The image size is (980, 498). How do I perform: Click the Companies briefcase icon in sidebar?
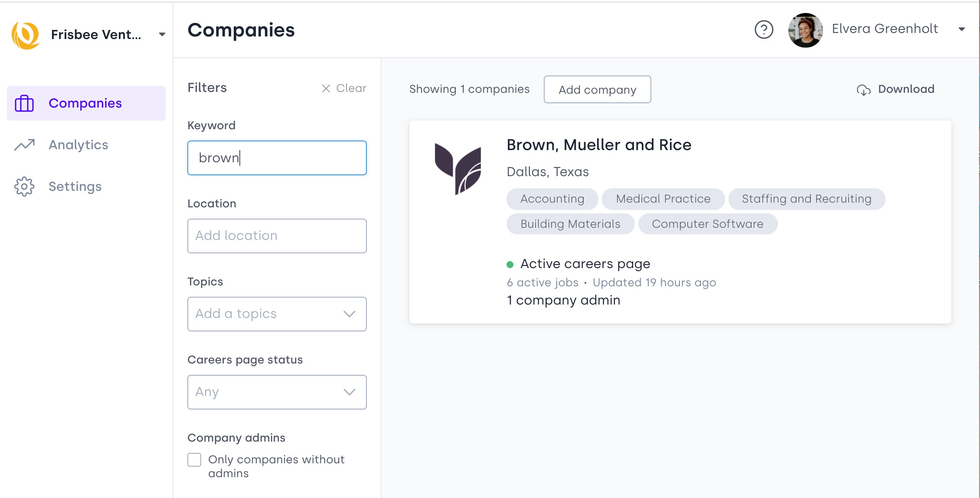24,103
